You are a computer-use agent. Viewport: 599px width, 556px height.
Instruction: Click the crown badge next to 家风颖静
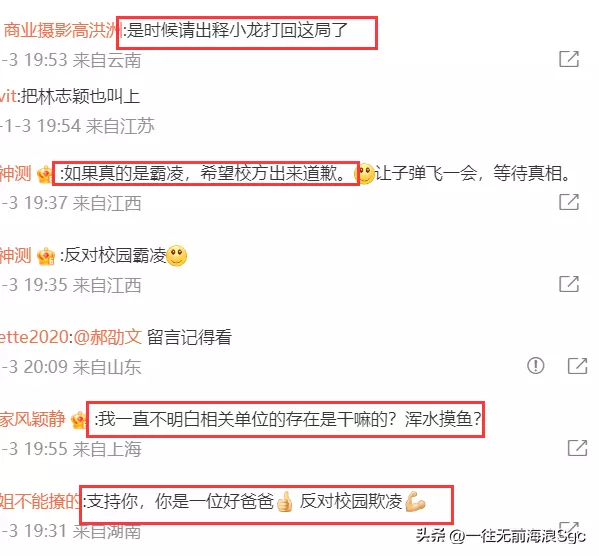pos(79,420)
